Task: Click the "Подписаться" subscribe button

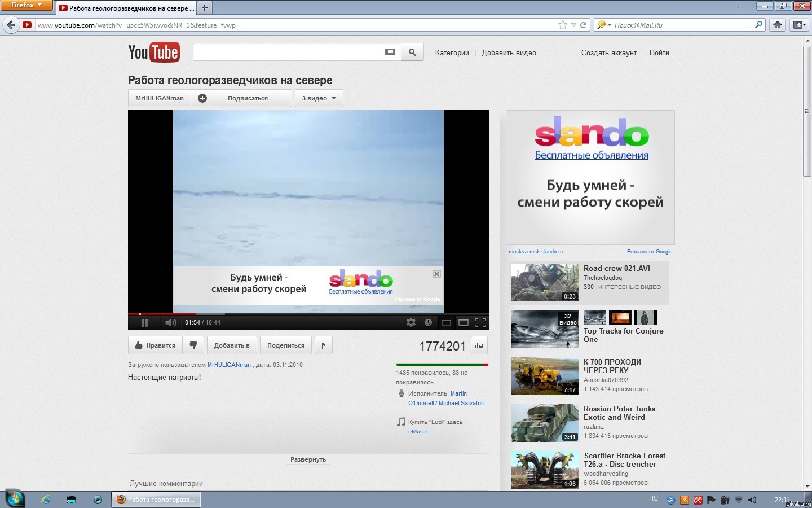Action: [248, 98]
